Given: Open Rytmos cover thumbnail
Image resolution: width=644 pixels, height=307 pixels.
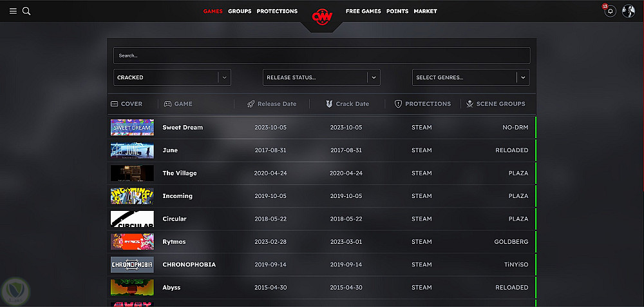Looking at the screenshot, I should coord(132,242).
